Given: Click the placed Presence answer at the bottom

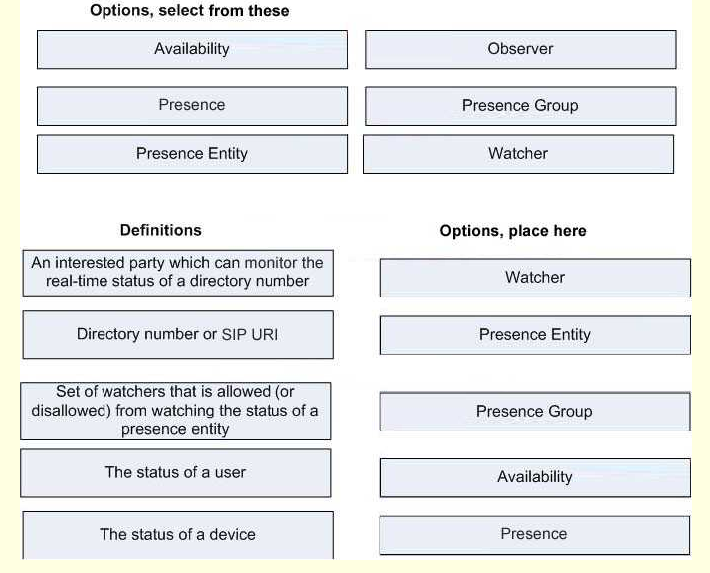Looking at the screenshot, I should 535,535.
